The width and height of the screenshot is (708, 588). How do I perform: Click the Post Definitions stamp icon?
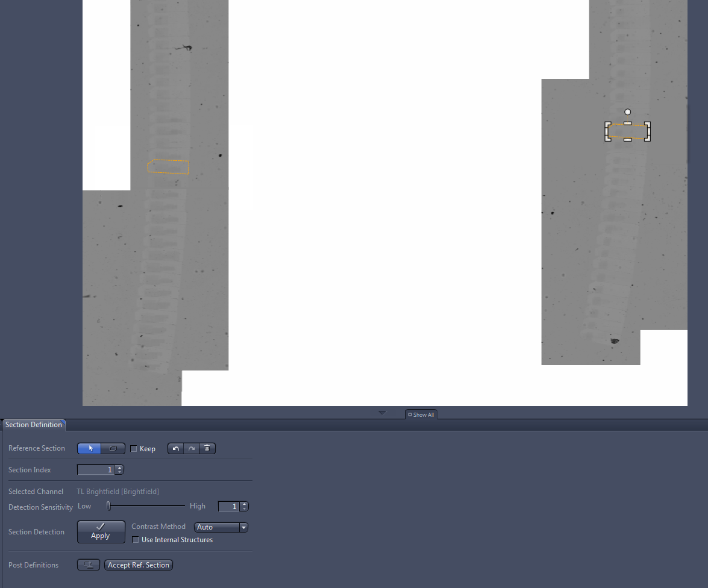pos(89,565)
